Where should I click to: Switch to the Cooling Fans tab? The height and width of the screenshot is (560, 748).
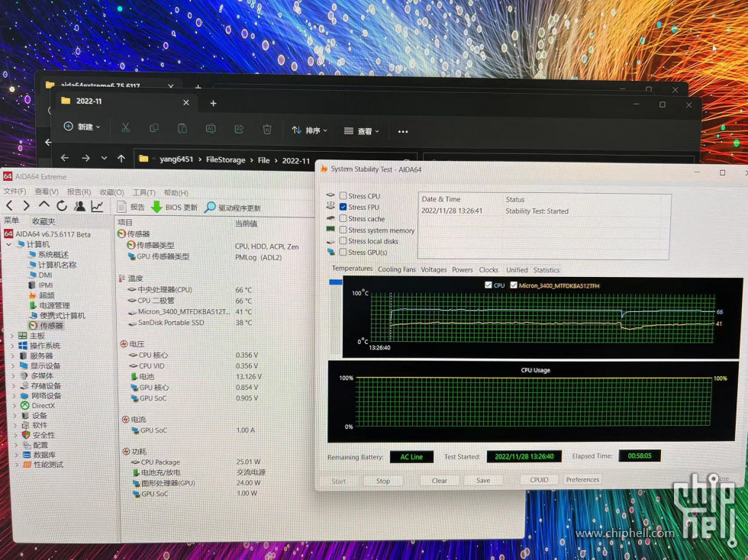click(x=396, y=269)
